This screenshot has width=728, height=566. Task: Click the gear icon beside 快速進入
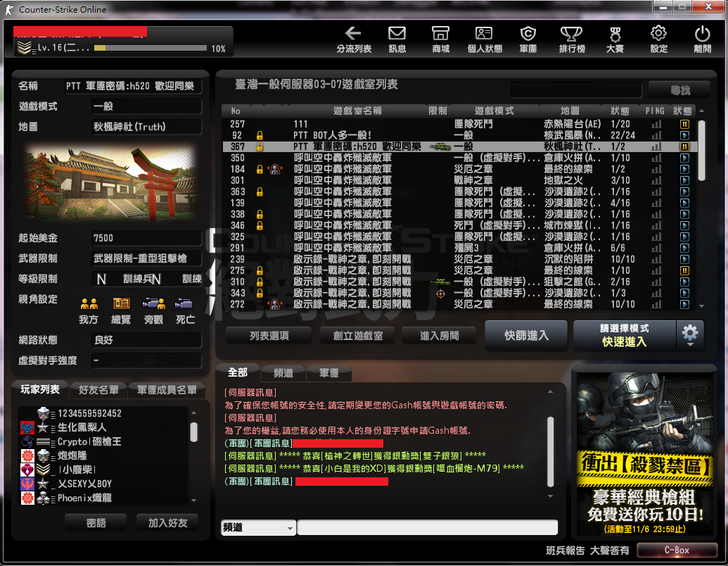click(689, 332)
